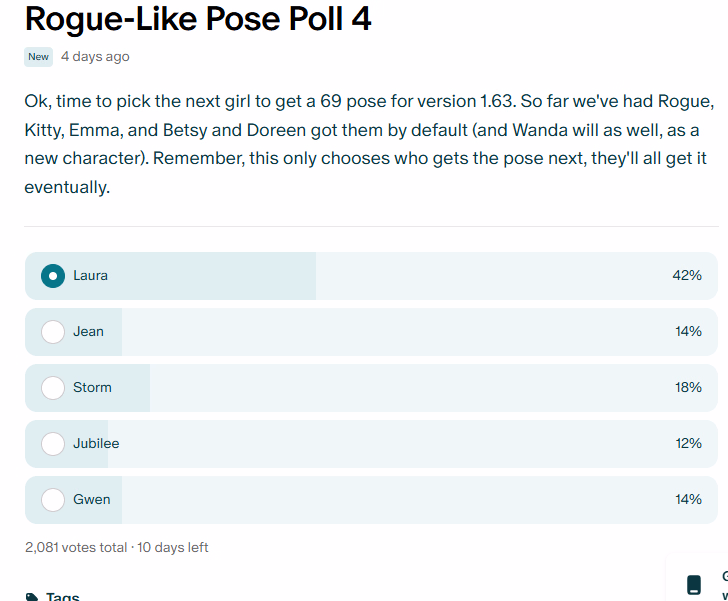Click the tag icon beside Tags

[32, 597]
